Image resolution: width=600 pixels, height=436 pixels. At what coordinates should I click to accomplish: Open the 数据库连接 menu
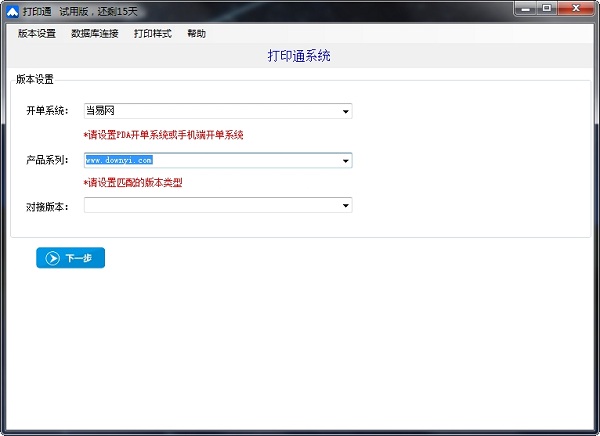pos(95,33)
